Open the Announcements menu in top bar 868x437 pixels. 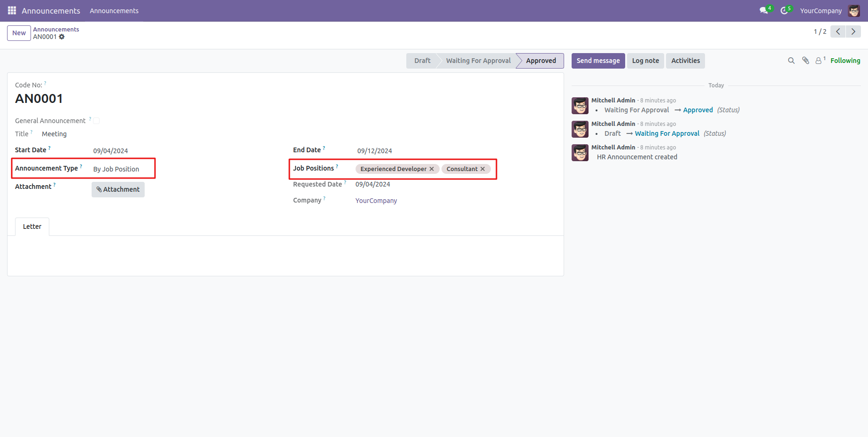pos(114,10)
